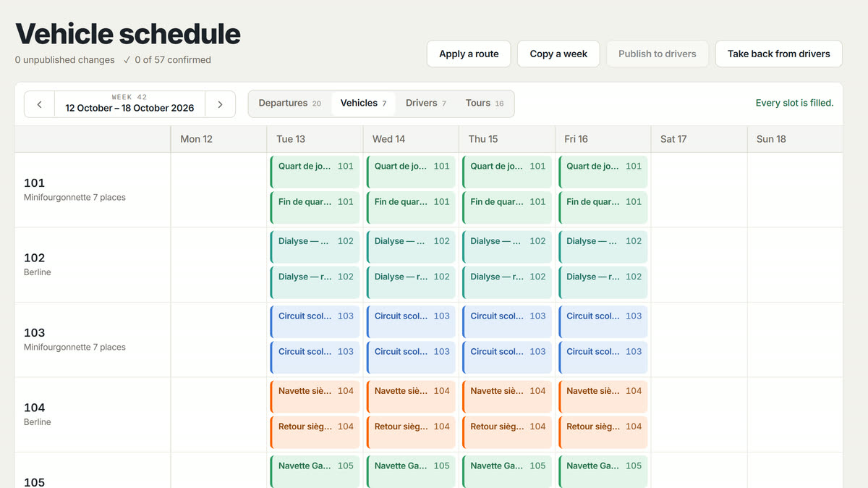Viewport: 868px width, 488px height.
Task: Open Friday's Fin de quar… 101 shift
Action: click(x=603, y=207)
